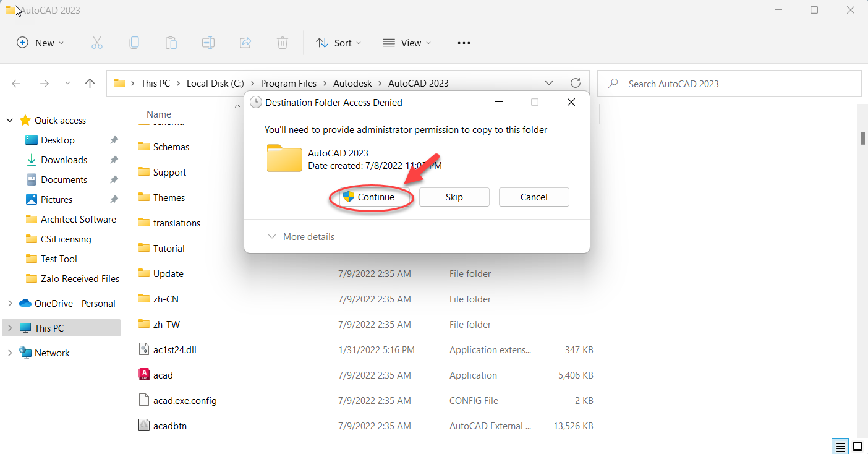Open the Tutorial folder

tap(161, 249)
